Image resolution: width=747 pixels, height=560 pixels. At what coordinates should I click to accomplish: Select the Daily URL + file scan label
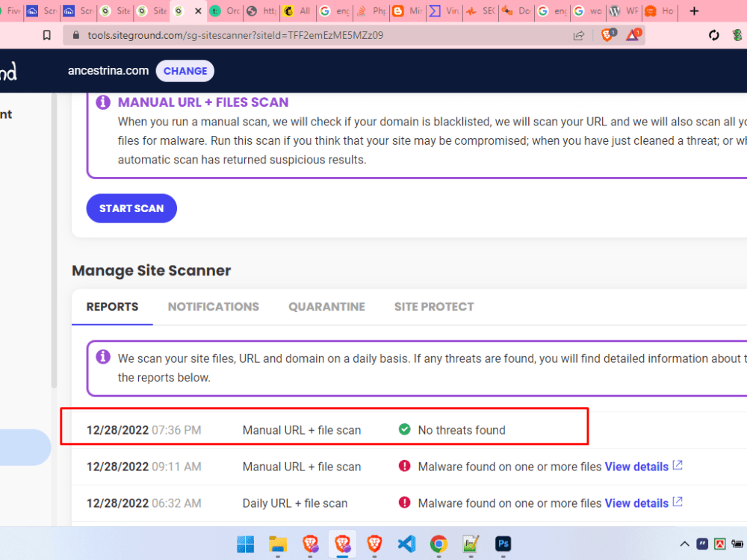coord(295,503)
